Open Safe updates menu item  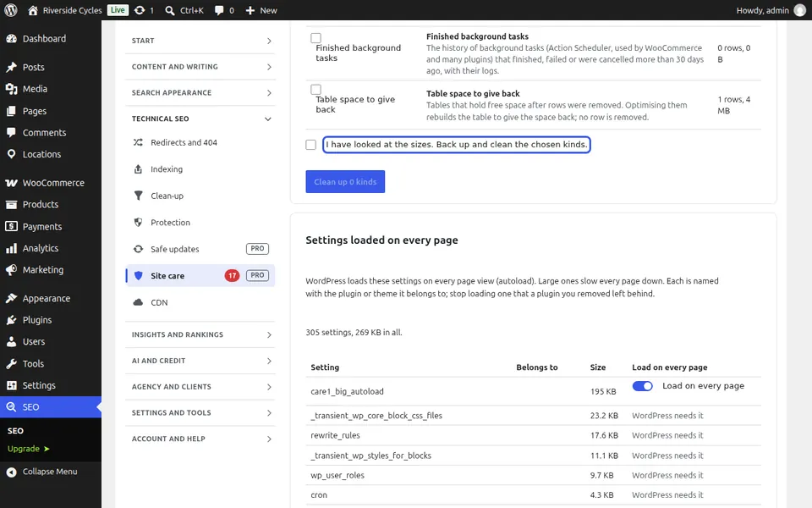click(200, 249)
